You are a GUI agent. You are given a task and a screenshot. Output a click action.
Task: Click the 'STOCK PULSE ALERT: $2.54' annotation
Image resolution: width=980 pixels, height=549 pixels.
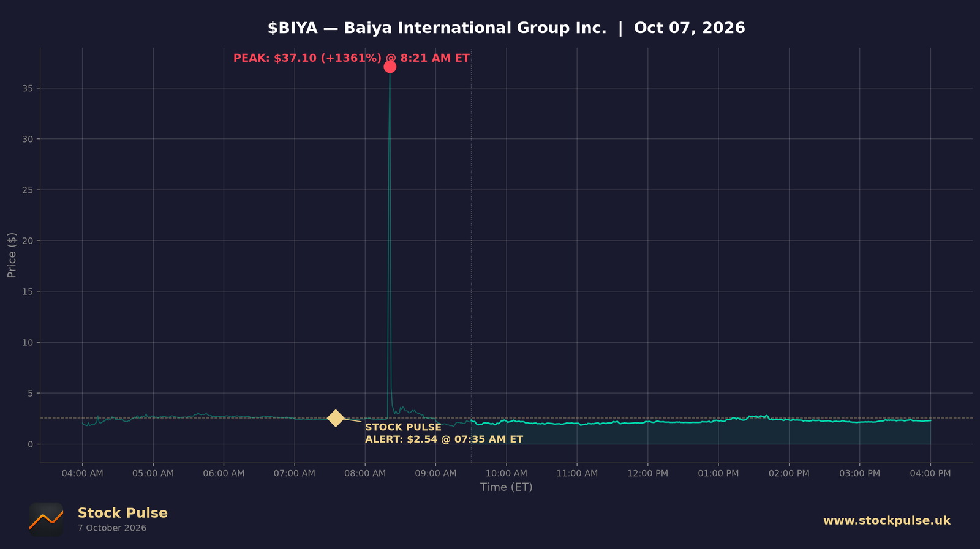[444, 433]
